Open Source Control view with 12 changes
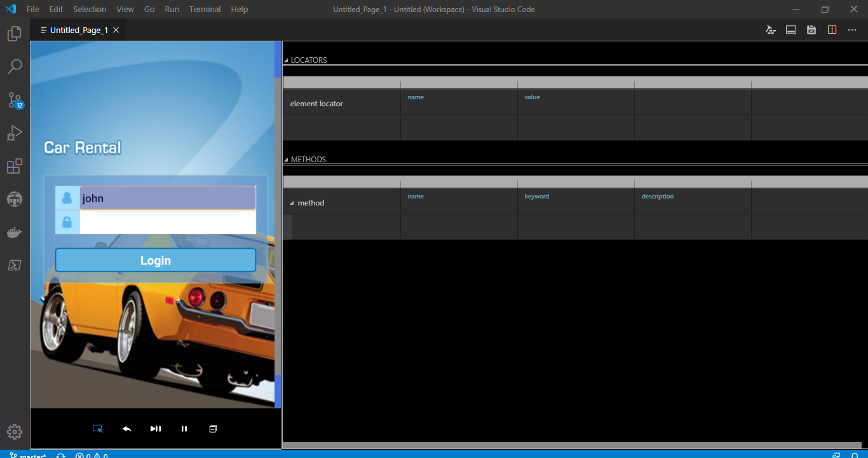Viewport: 868px width, 458px height. tap(15, 100)
